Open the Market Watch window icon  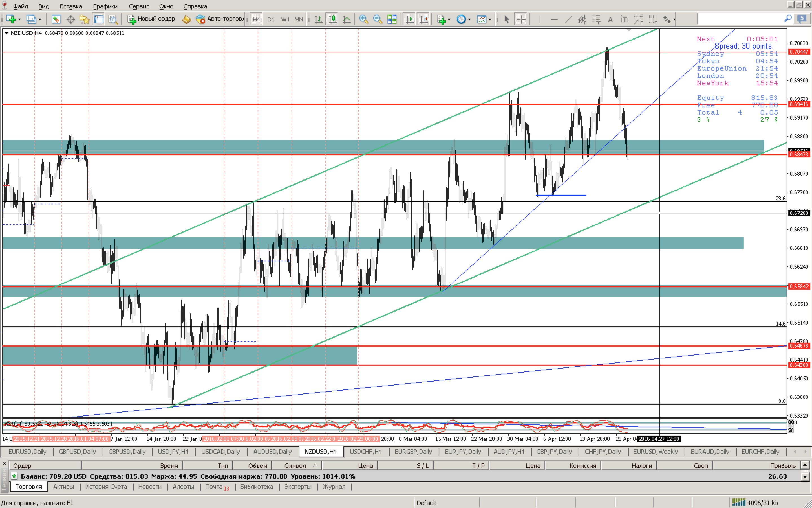pos(56,19)
